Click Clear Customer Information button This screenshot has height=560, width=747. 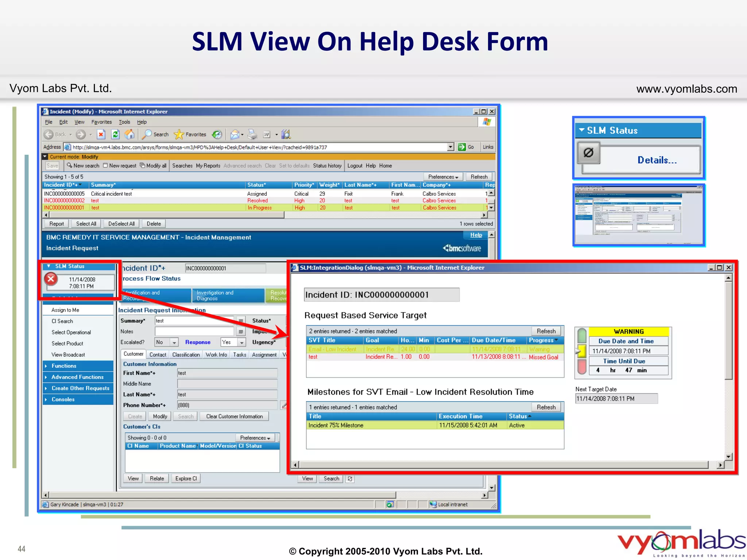pos(235,416)
